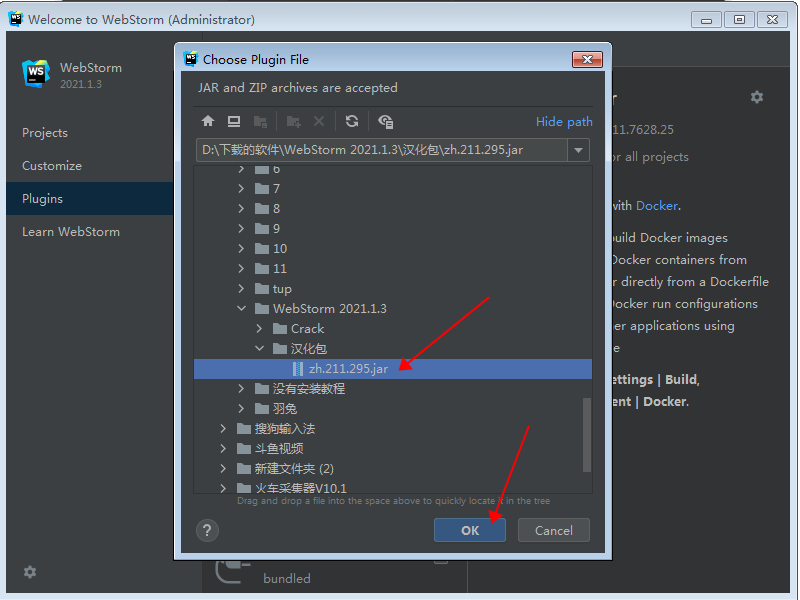The width and height of the screenshot is (800, 600).
Task: Collapse the WebStorm 2021.1.3 folder
Action: pyautogui.click(x=241, y=309)
